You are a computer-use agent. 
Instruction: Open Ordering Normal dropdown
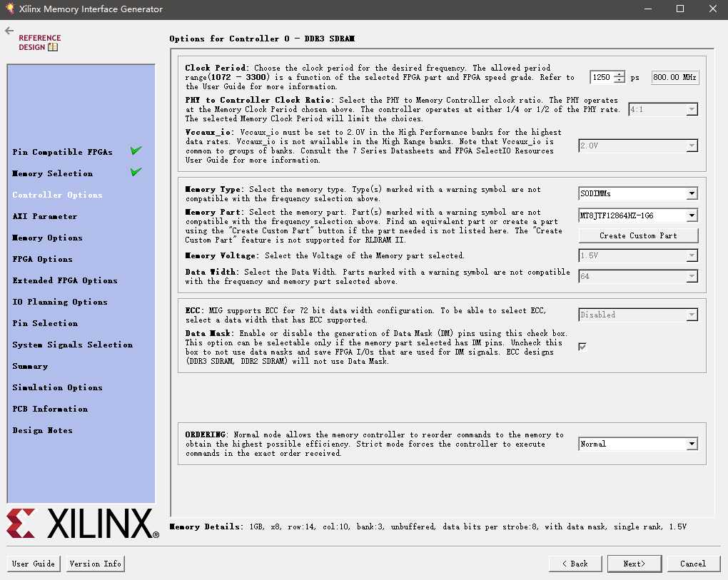click(638, 444)
